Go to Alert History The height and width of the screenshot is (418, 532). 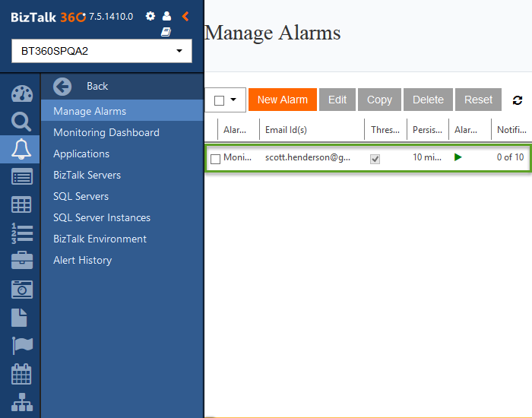click(x=82, y=260)
